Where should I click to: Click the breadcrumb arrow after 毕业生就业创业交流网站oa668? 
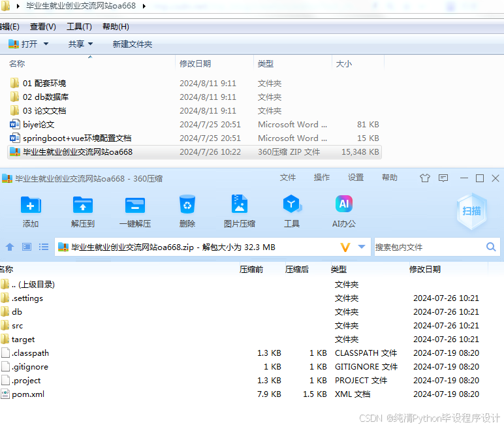144,6
